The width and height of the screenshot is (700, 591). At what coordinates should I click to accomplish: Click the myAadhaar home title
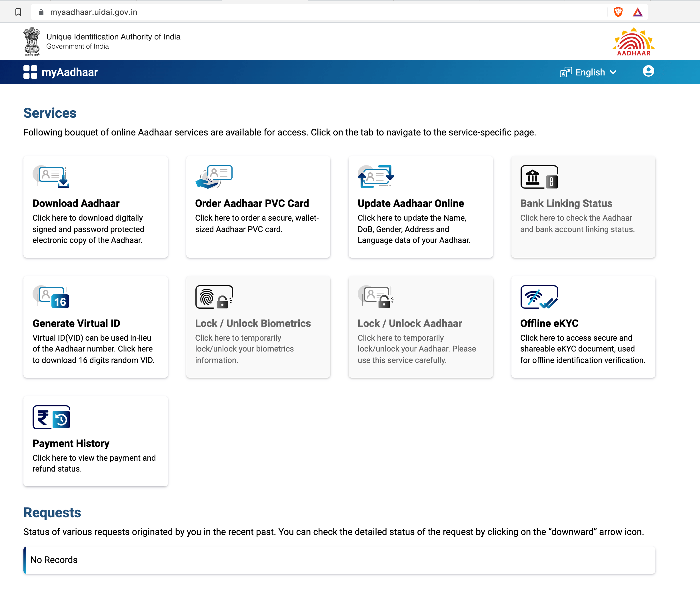70,72
